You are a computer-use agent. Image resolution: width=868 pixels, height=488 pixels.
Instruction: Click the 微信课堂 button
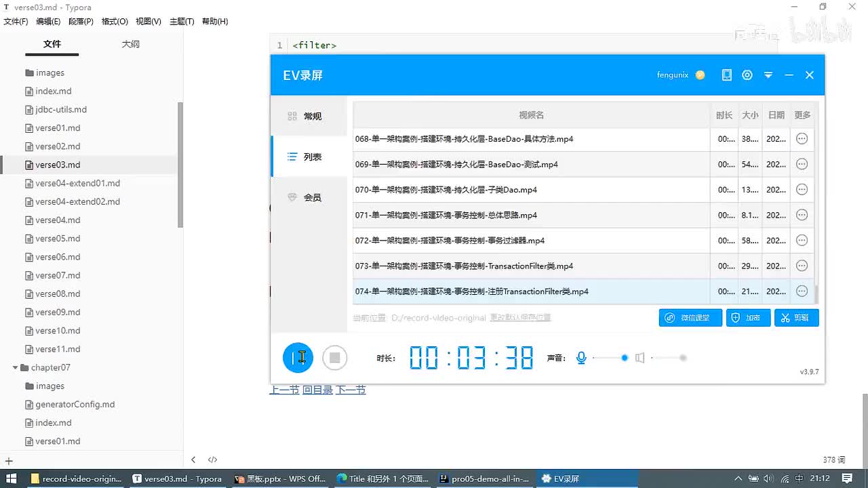click(x=690, y=317)
